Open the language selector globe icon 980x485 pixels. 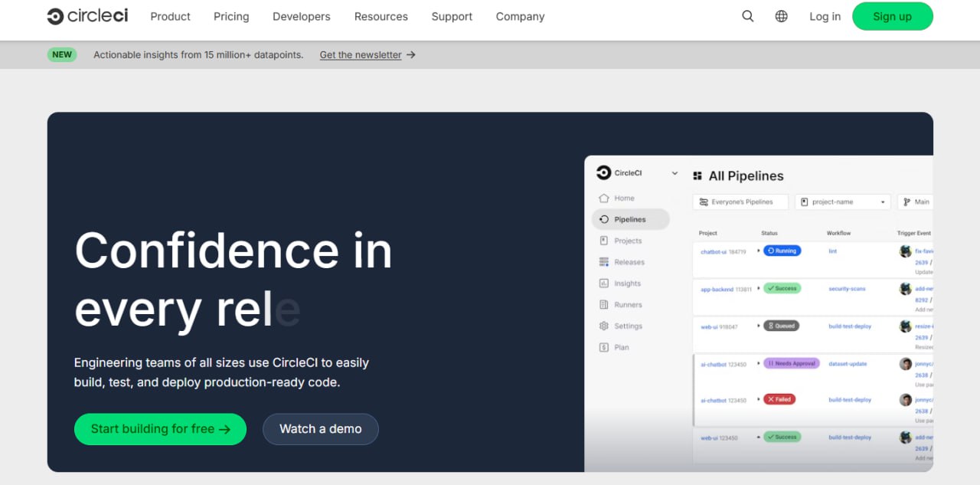pyautogui.click(x=782, y=16)
